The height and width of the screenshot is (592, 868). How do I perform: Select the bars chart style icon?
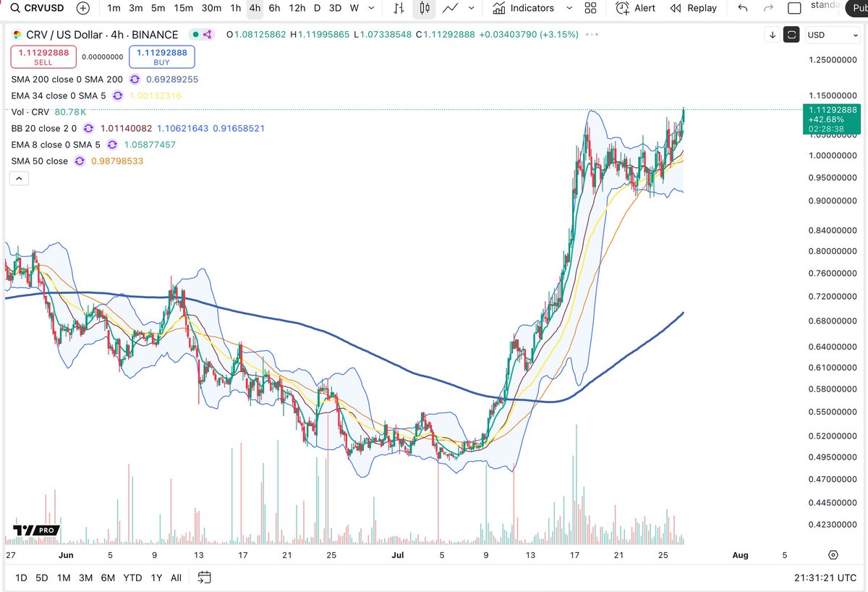pyautogui.click(x=399, y=8)
